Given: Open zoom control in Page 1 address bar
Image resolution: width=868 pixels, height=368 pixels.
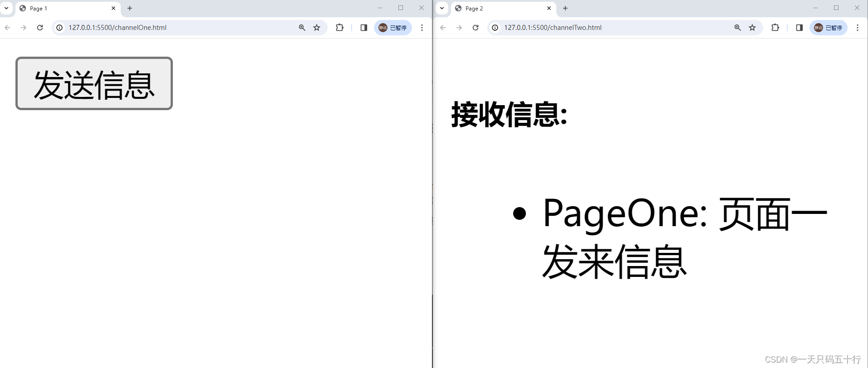Looking at the screenshot, I should click(x=302, y=28).
